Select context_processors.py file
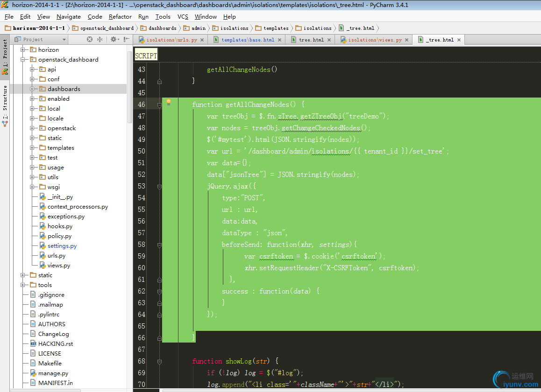The width and height of the screenshot is (541, 392). click(x=78, y=207)
